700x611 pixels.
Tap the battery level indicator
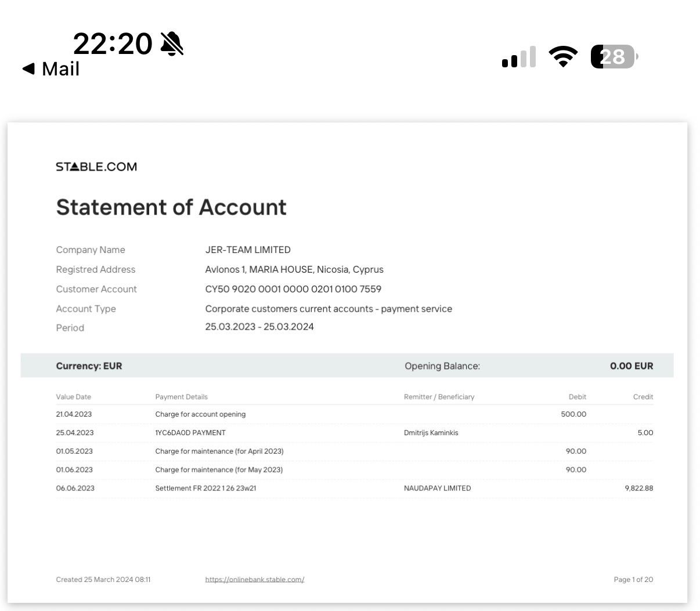tap(614, 57)
